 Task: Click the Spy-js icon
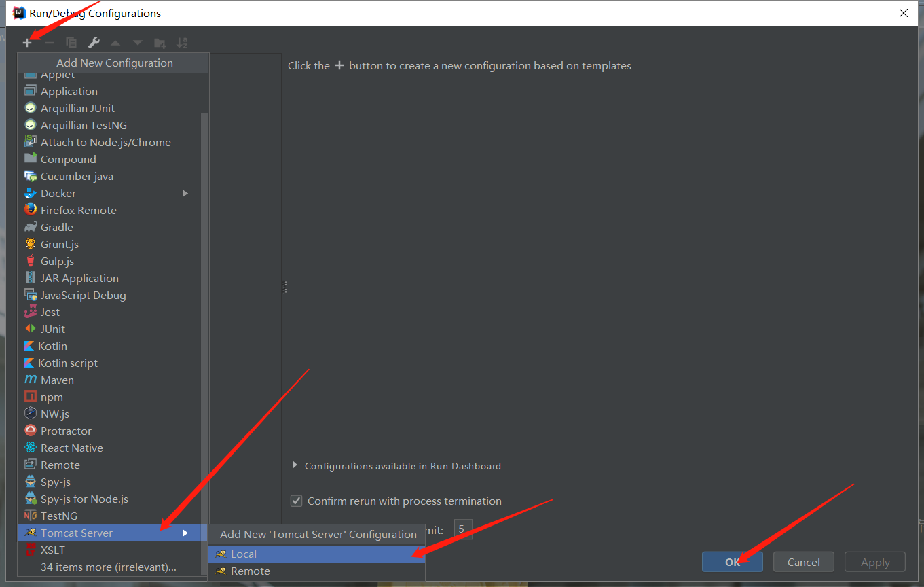pyautogui.click(x=30, y=482)
